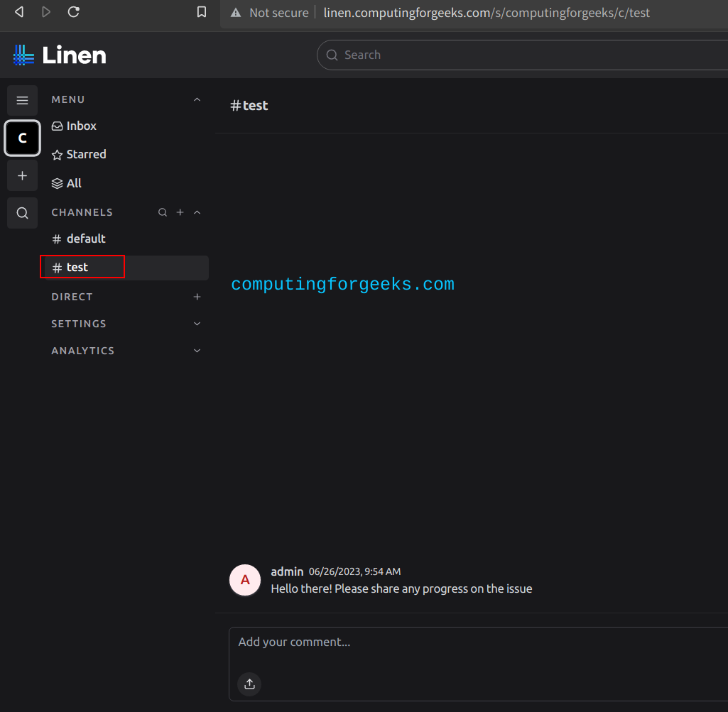This screenshot has height=712, width=728.
Task: Collapse the Channels section chevron
Action: (x=197, y=212)
